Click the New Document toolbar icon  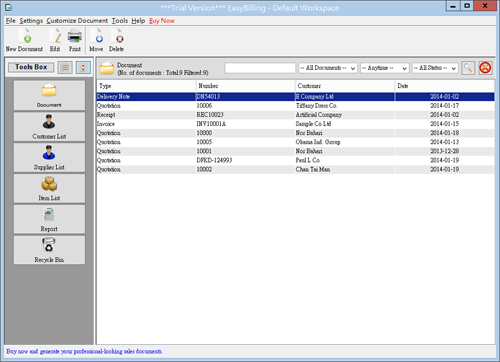pyautogui.click(x=24, y=40)
